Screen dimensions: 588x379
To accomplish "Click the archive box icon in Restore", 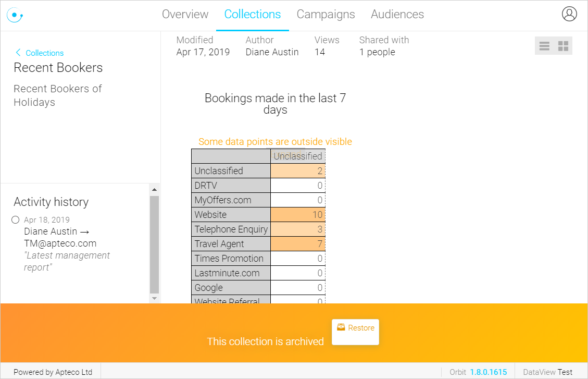I will tap(341, 327).
